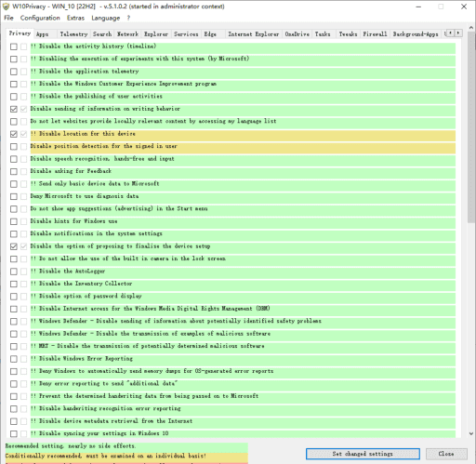Image resolution: width=476 pixels, height=464 pixels.
Task: Select the Privacy tab
Action: coord(20,33)
